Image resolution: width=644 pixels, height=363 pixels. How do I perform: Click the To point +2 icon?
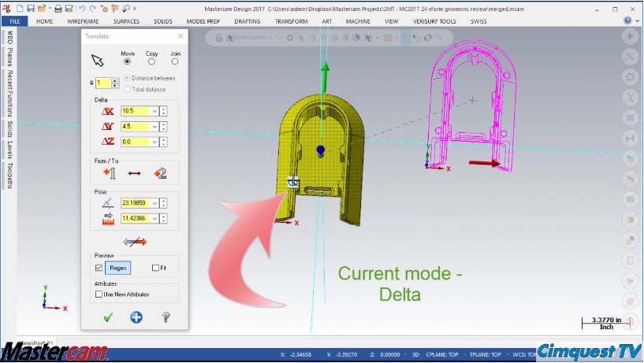tap(160, 173)
